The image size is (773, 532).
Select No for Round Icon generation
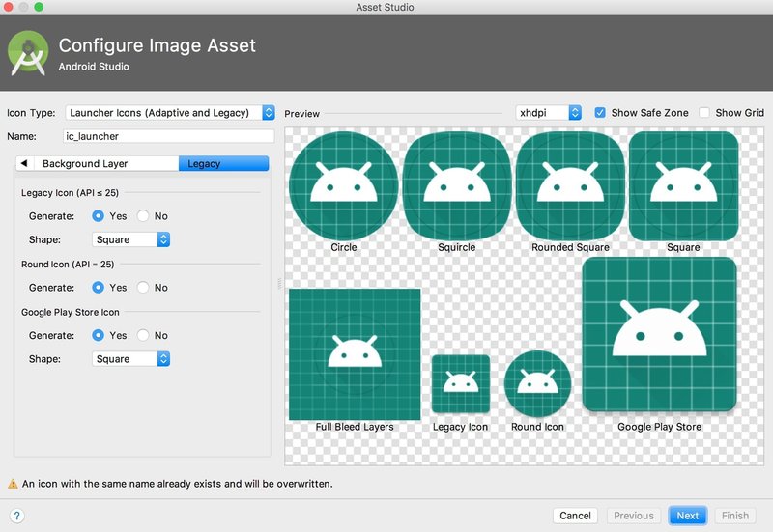[143, 287]
